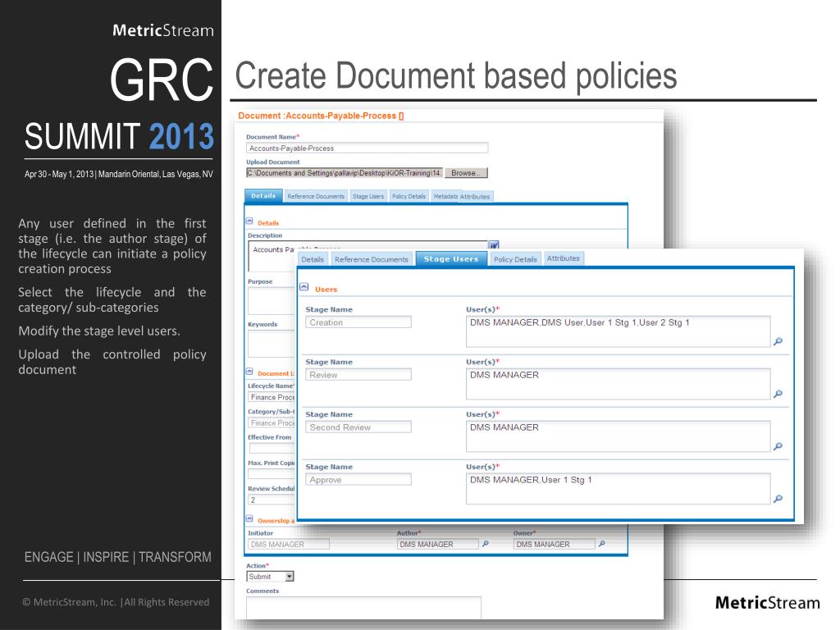Search for an Author with magnifier icon
Image resolution: width=840 pixels, height=630 pixels.
point(486,544)
